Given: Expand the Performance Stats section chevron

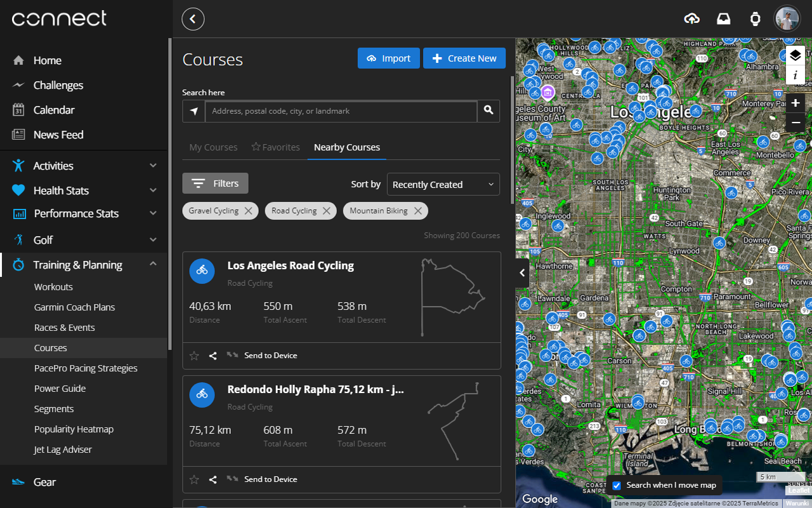Looking at the screenshot, I should click(x=153, y=213).
